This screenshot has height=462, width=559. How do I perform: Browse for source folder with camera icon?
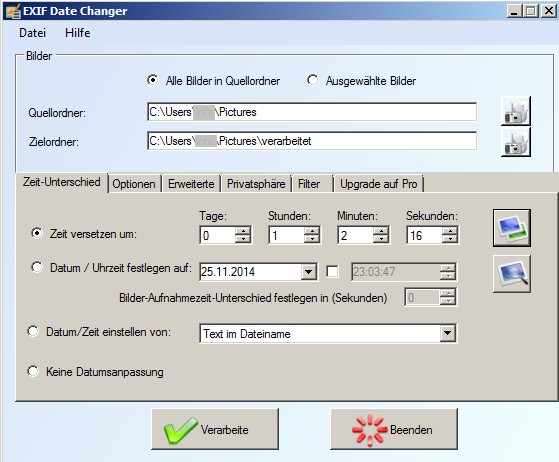tap(516, 111)
